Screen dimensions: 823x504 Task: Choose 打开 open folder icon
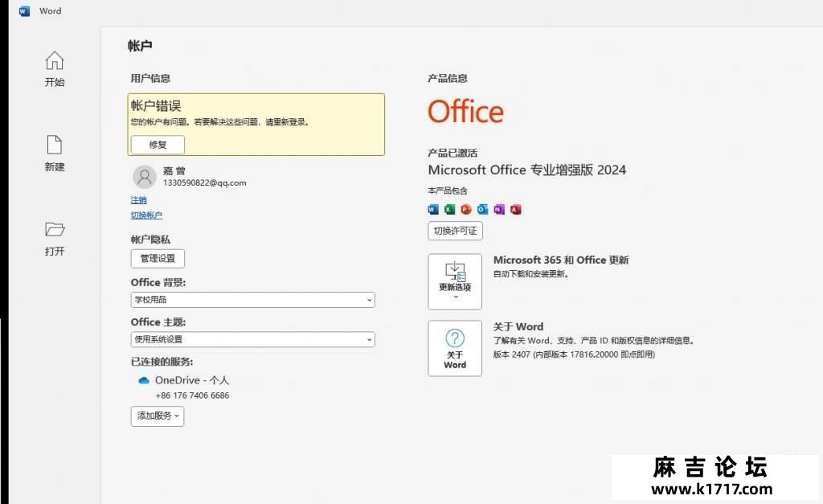coord(55,239)
